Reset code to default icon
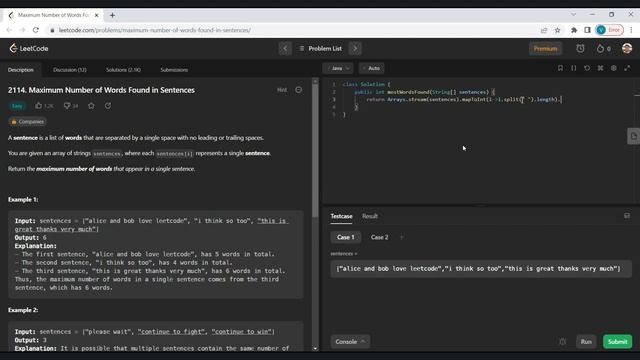This screenshot has width=640, height=360. point(587,68)
